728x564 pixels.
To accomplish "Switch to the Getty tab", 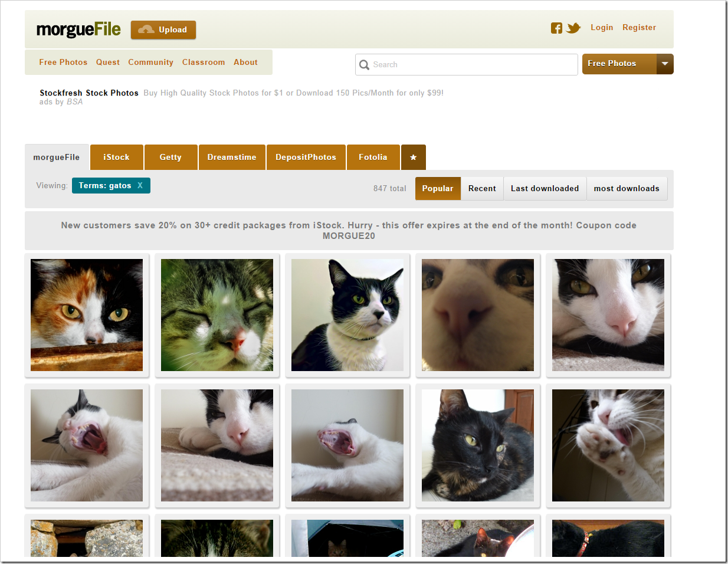I will [x=170, y=158].
